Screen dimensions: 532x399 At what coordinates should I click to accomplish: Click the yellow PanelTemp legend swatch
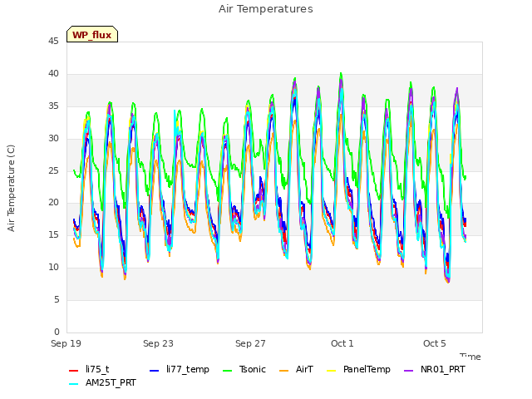point(331,371)
